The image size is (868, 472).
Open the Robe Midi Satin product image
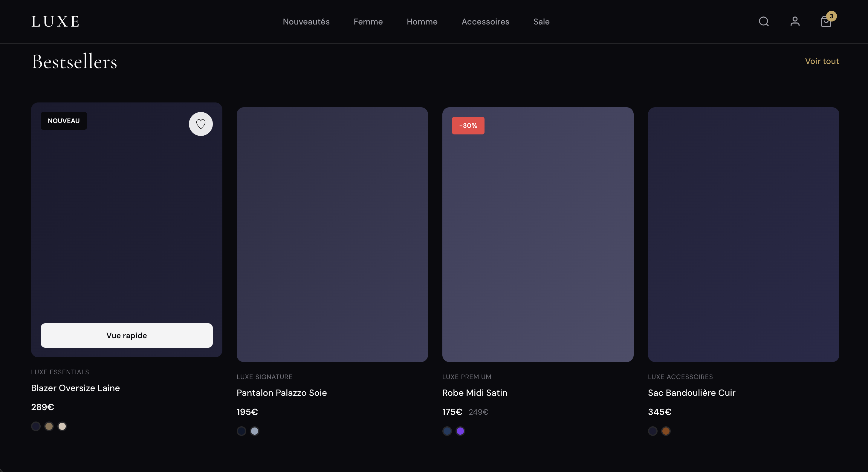(538, 235)
